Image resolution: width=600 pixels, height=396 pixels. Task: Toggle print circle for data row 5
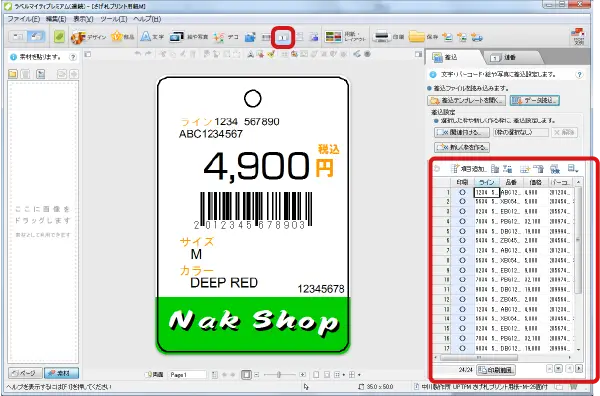(462, 231)
